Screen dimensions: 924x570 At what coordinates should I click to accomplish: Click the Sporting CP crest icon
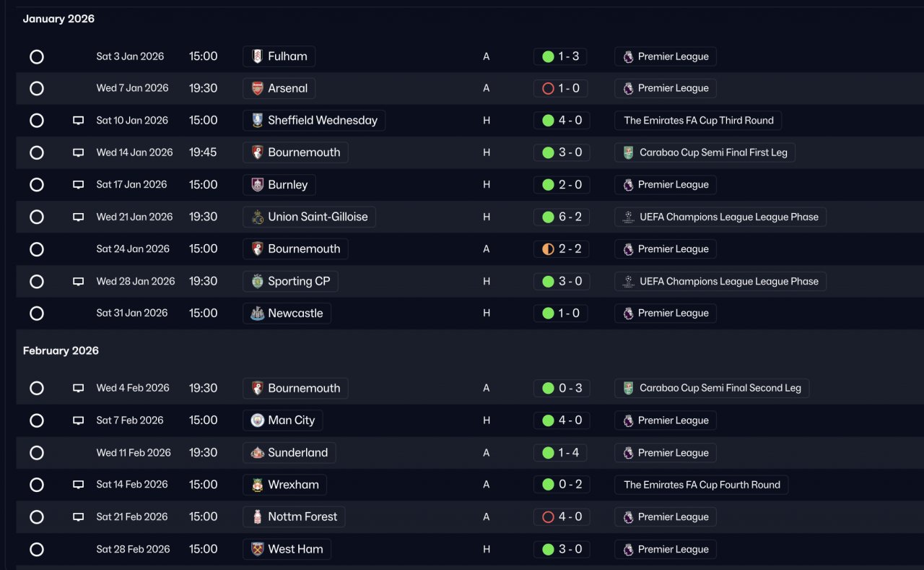(257, 281)
